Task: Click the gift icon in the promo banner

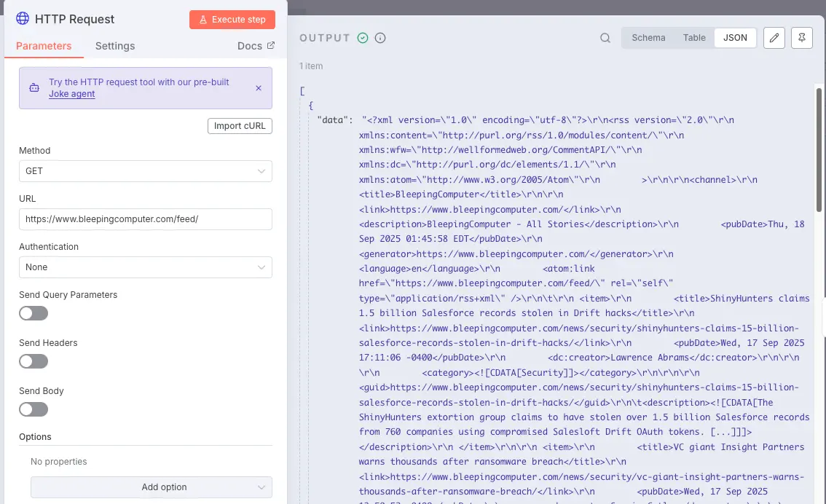Action: [x=34, y=87]
